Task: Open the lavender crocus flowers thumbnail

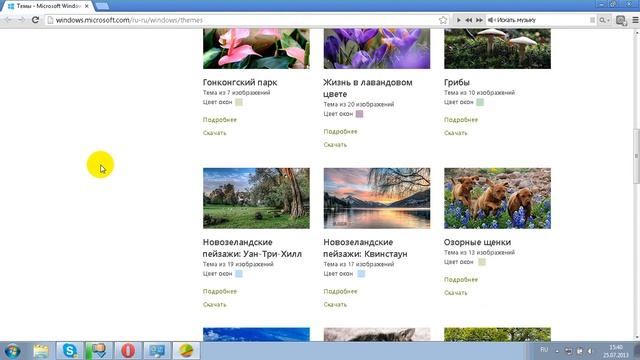Action: [x=377, y=48]
